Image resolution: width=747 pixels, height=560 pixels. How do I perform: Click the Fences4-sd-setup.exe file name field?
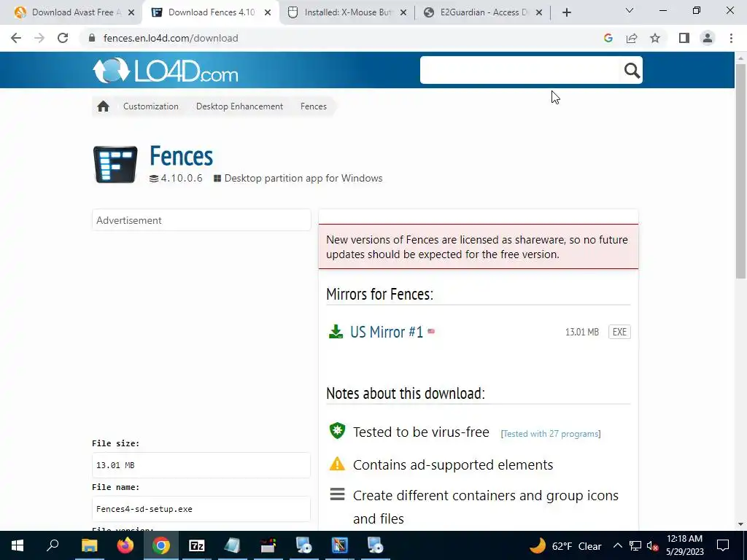(201, 509)
